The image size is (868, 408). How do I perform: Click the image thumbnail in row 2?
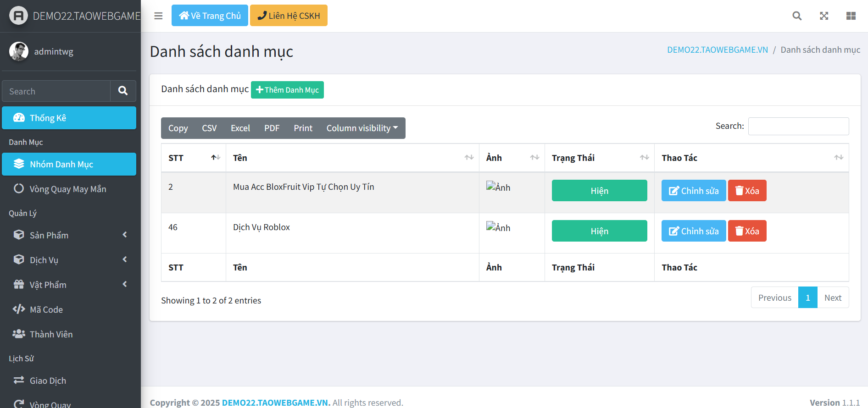(498, 187)
